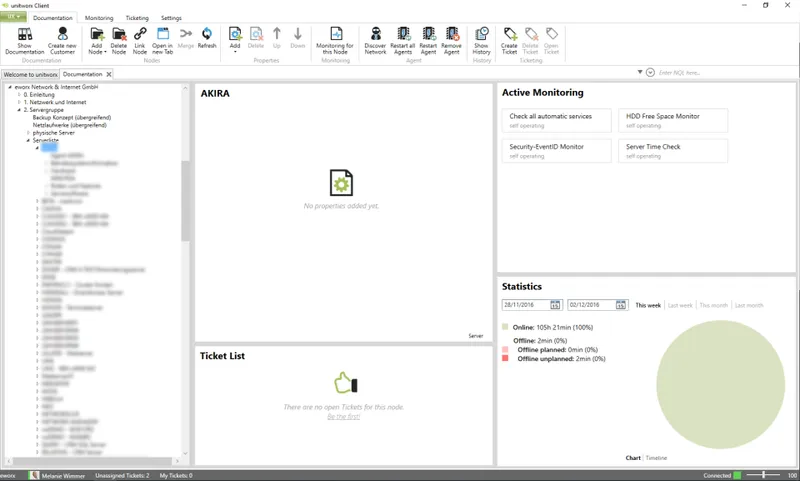Open the NQL filter dropdown arrow
This screenshot has width=800, height=481.
[x=640, y=72]
